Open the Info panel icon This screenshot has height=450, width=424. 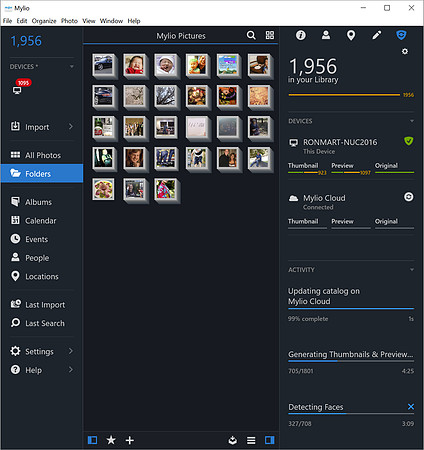point(301,35)
